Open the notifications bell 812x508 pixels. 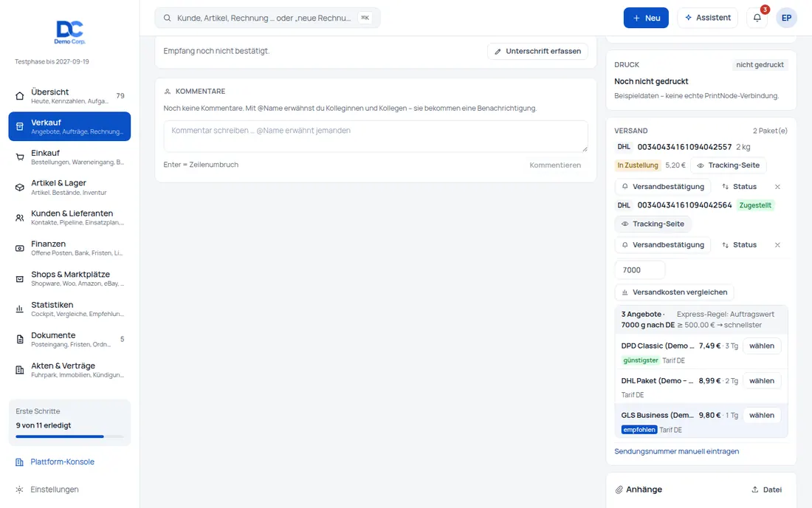(757, 18)
